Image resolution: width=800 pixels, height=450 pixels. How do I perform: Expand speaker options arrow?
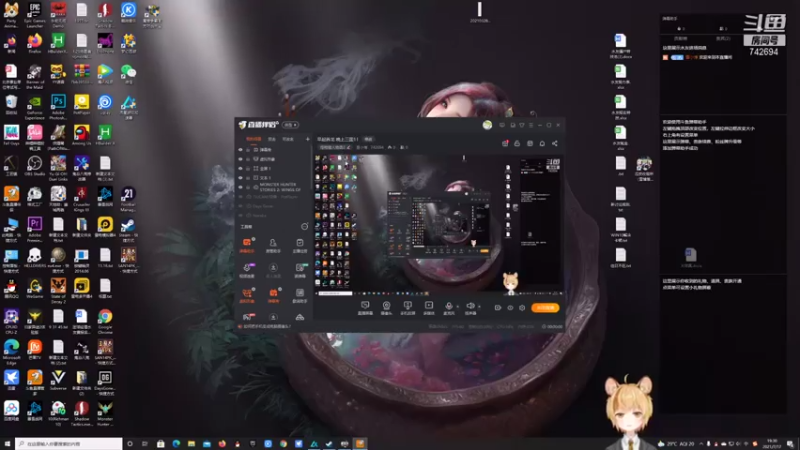479,307
